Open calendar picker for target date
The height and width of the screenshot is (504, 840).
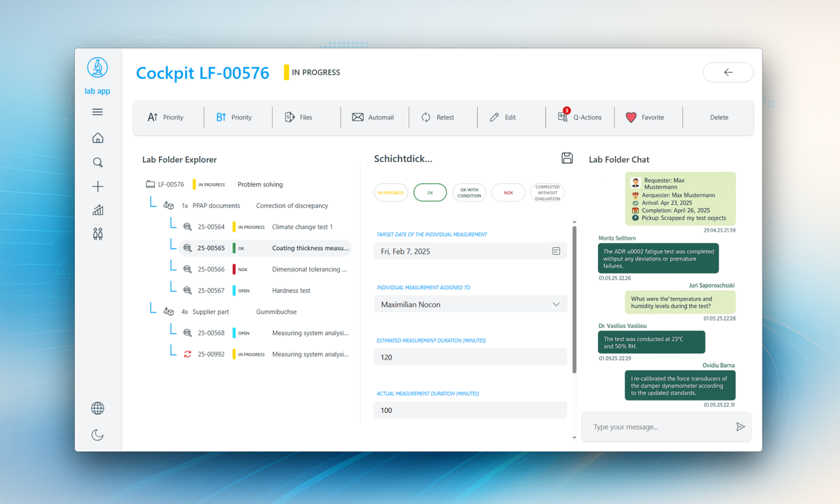point(556,251)
